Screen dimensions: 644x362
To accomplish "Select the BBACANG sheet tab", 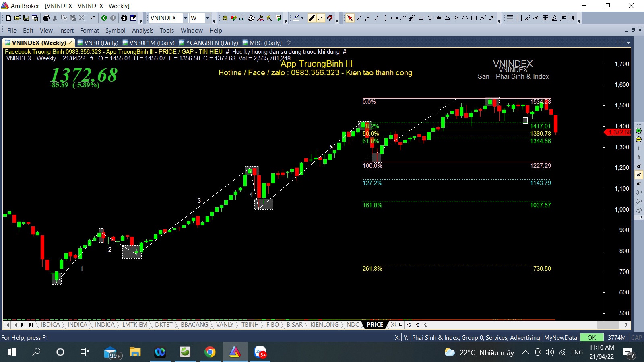I will tap(194, 325).
